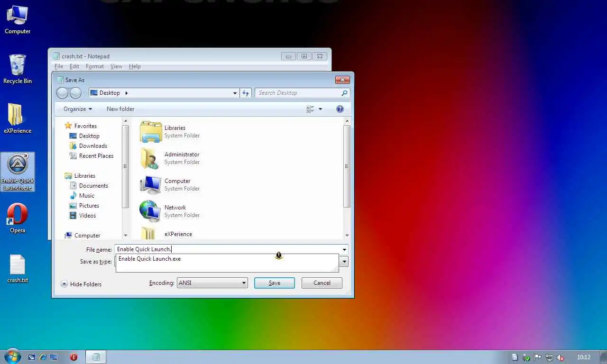Image resolution: width=607 pixels, height=364 pixels.
Task: Open the Edit menu in Notepad
Action: [x=74, y=66]
